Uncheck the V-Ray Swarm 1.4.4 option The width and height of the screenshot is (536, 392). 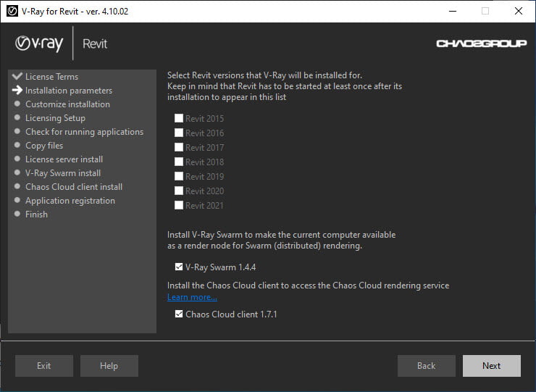[179, 267]
